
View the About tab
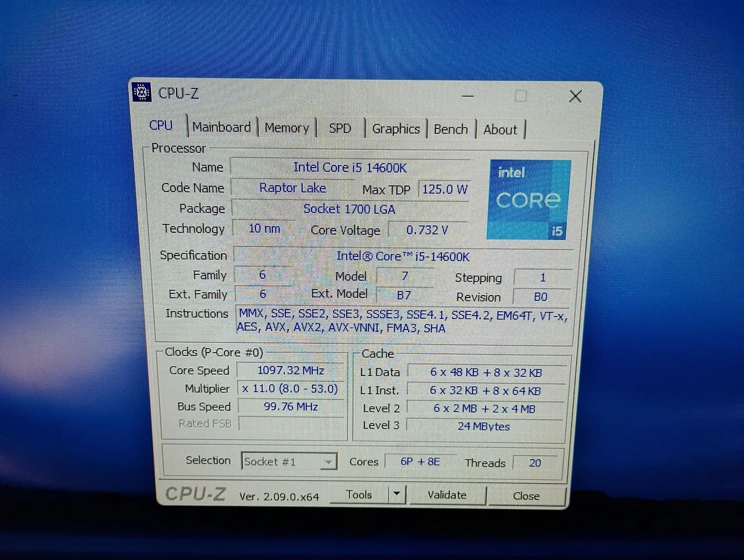click(500, 130)
